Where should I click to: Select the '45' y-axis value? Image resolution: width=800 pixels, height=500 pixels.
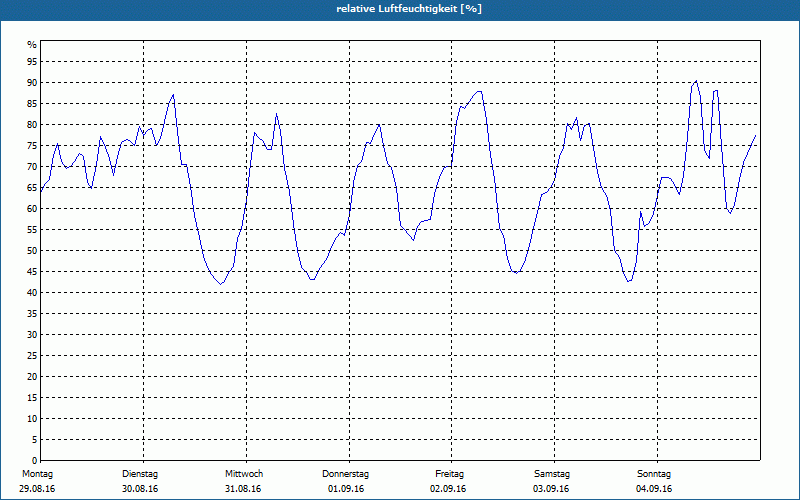(x=32, y=271)
